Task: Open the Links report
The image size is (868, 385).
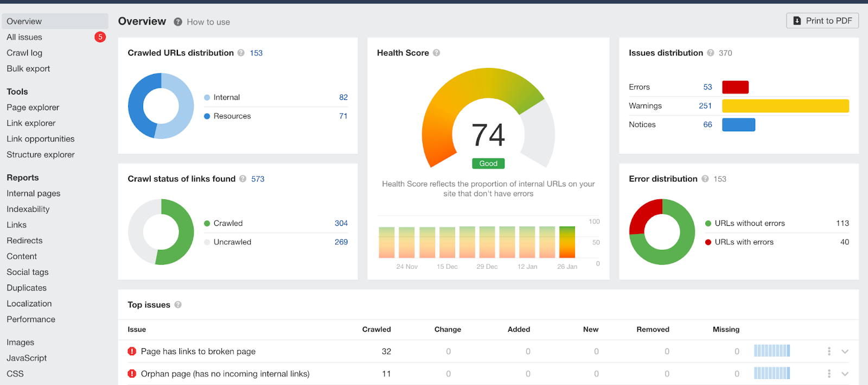Action: point(16,225)
